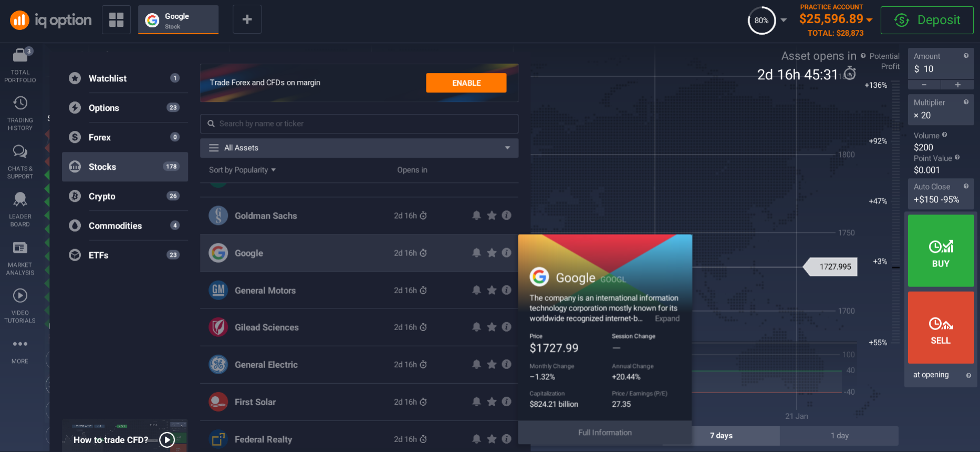Open the Forex category
The width and height of the screenshot is (980, 452).
[125, 137]
